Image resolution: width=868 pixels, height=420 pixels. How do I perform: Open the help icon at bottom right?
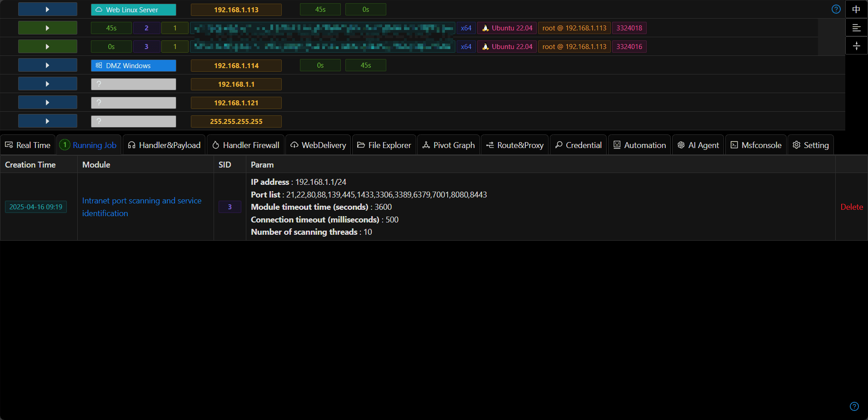(x=854, y=406)
